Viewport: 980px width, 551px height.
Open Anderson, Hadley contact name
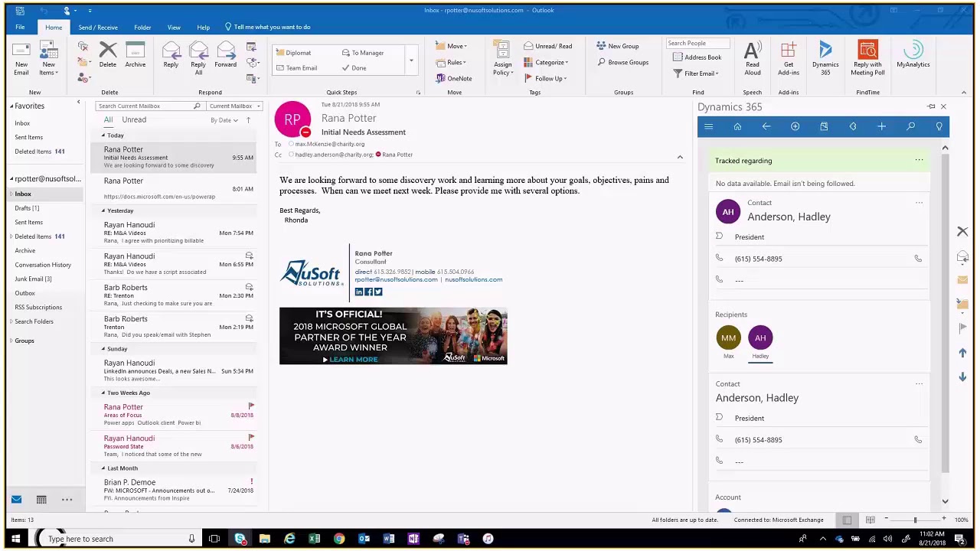[789, 217]
